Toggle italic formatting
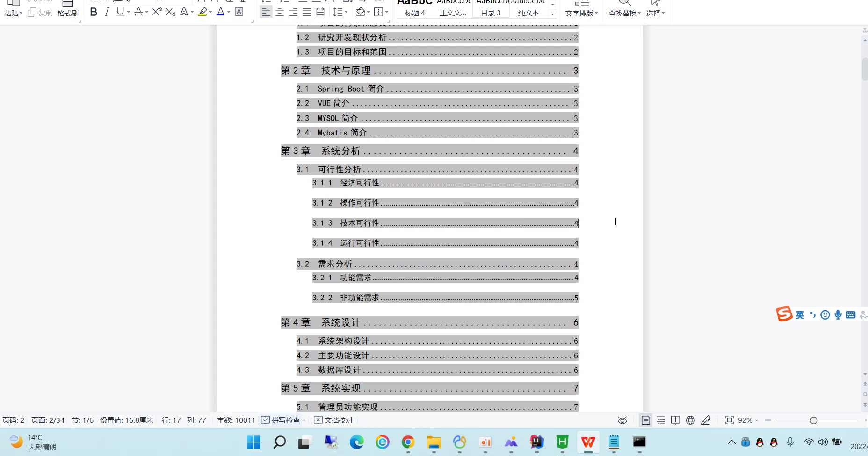868x456 pixels. pyautogui.click(x=107, y=12)
